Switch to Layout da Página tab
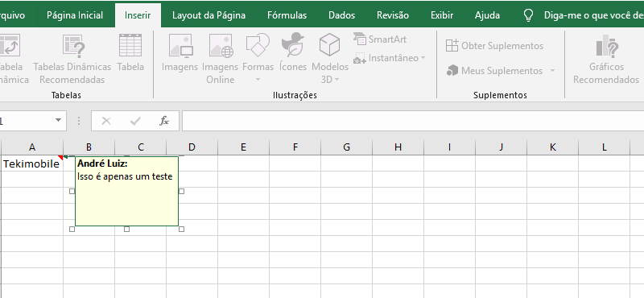The height and width of the screenshot is (298, 644). click(208, 15)
